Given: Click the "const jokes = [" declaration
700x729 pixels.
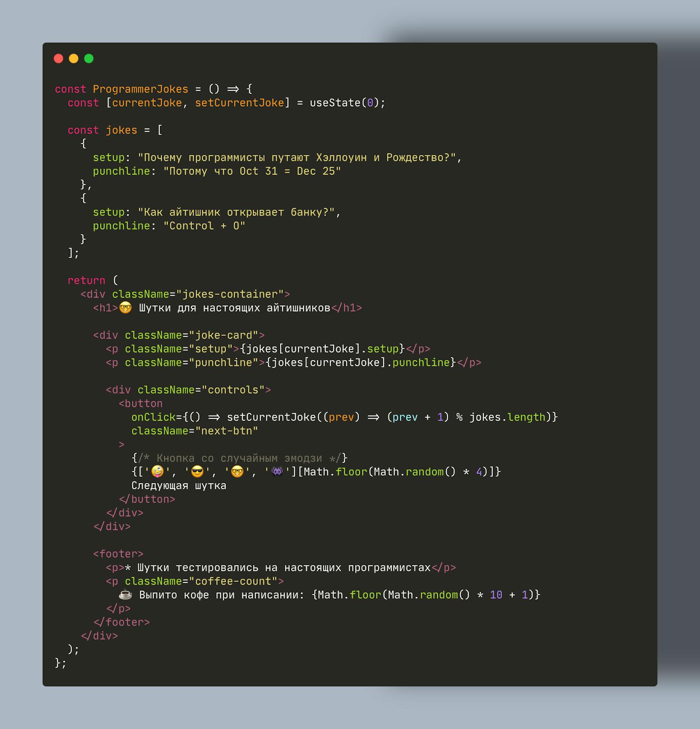Looking at the screenshot, I should 115,130.
